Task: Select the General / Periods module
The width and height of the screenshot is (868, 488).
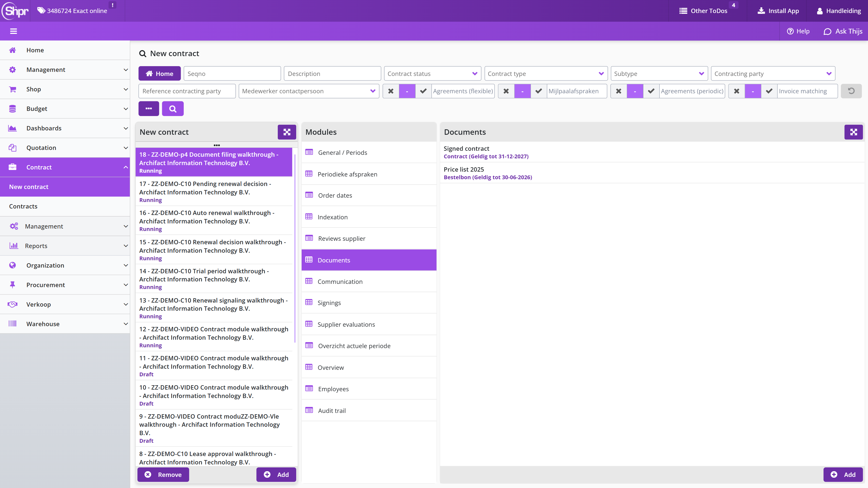Action: click(369, 153)
